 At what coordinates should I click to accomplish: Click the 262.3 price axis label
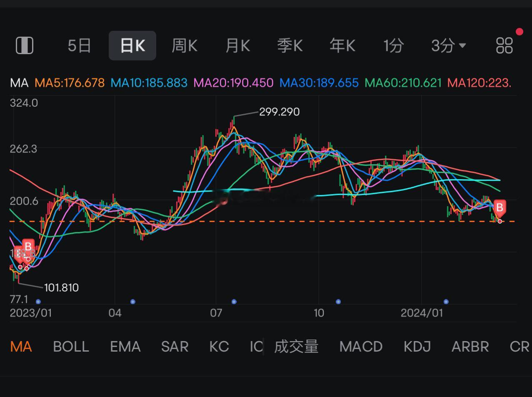coord(23,149)
